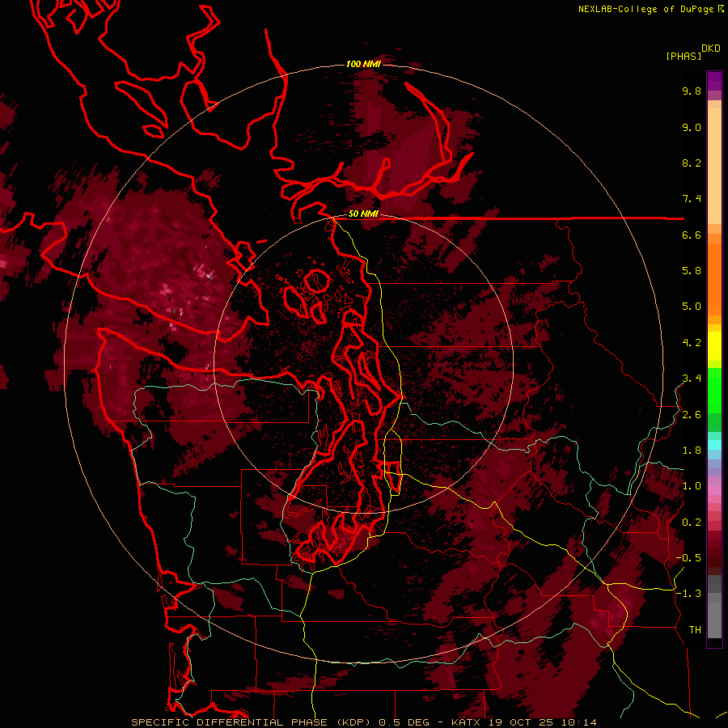Click the -1.3 legend value
This screenshot has height=728, width=728.
[688, 594]
